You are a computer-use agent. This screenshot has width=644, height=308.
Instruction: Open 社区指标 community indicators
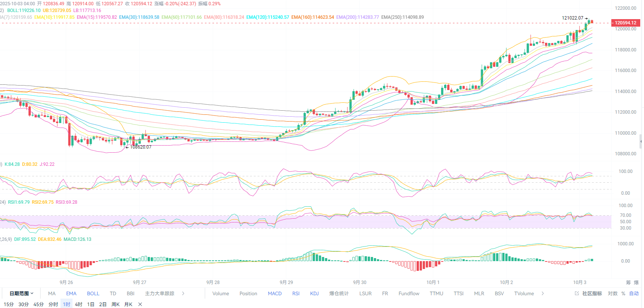[x=588, y=293]
